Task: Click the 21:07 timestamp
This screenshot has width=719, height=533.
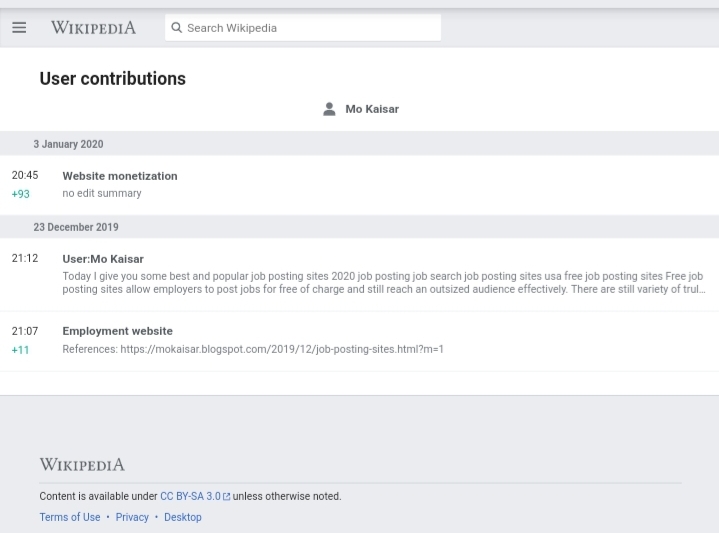Action: point(25,331)
